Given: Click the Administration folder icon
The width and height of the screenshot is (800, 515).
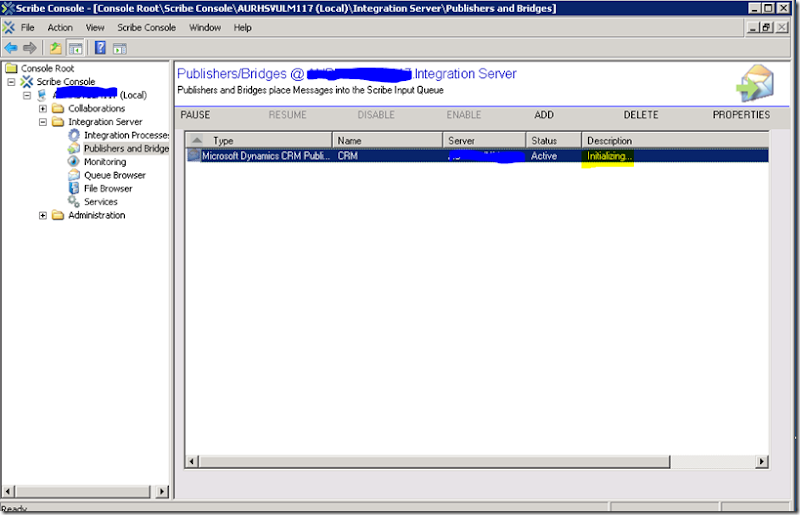Looking at the screenshot, I should (x=58, y=215).
